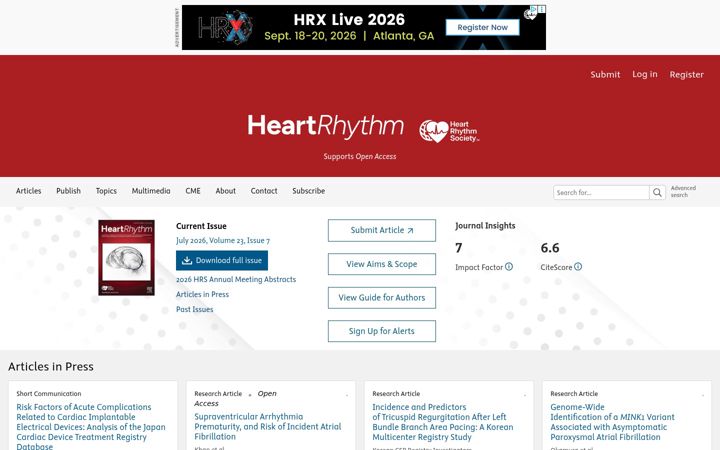Image resolution: width=720 pixels, height=450 pixels.
Task: Click Register Now on HRX banner
Action: point(483,28)
